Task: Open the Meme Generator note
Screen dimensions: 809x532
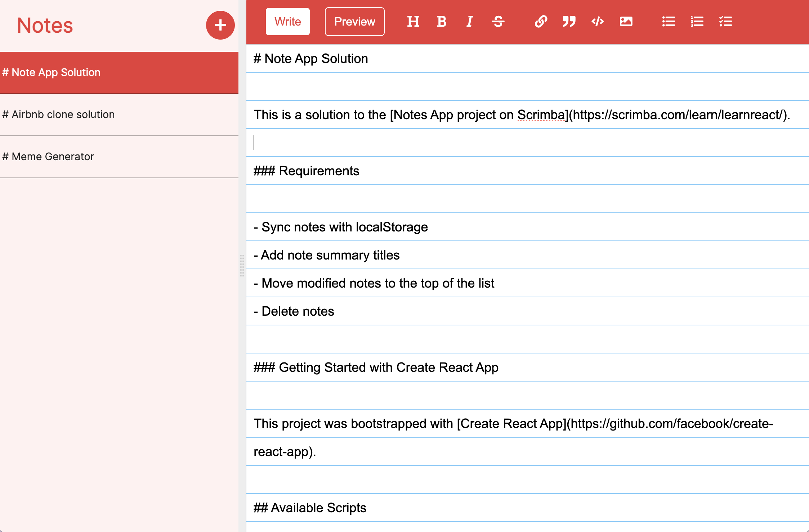Action: pyautogui.click(x=119, y=157)
